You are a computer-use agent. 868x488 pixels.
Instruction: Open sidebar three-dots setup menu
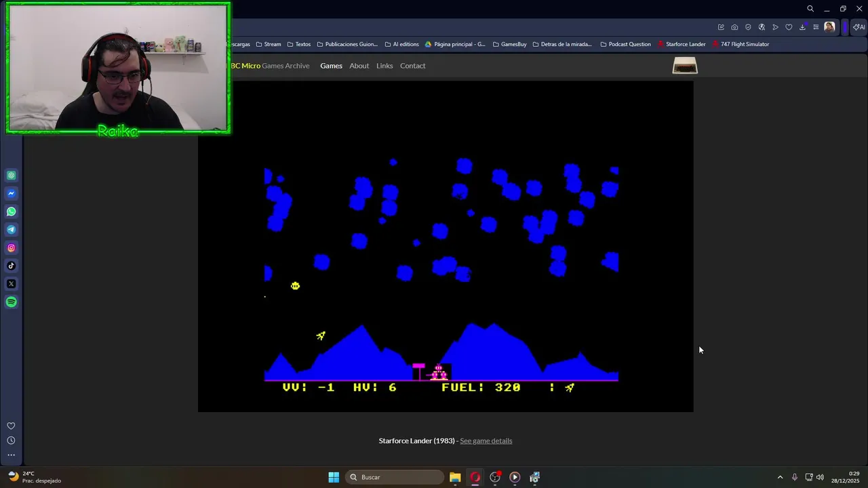11,455
